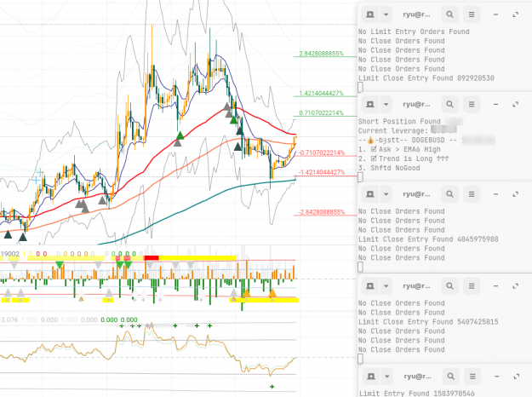The width and height of the screenshot is (532, 397).
Task: Open new tab in terminal showing entry 5407425815
Action: (x=369, y=286)
